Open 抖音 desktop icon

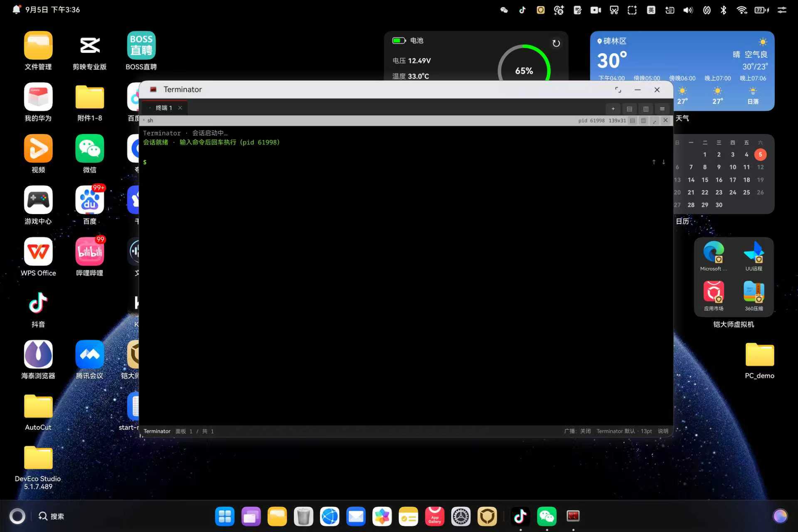(x=38, y=309)
